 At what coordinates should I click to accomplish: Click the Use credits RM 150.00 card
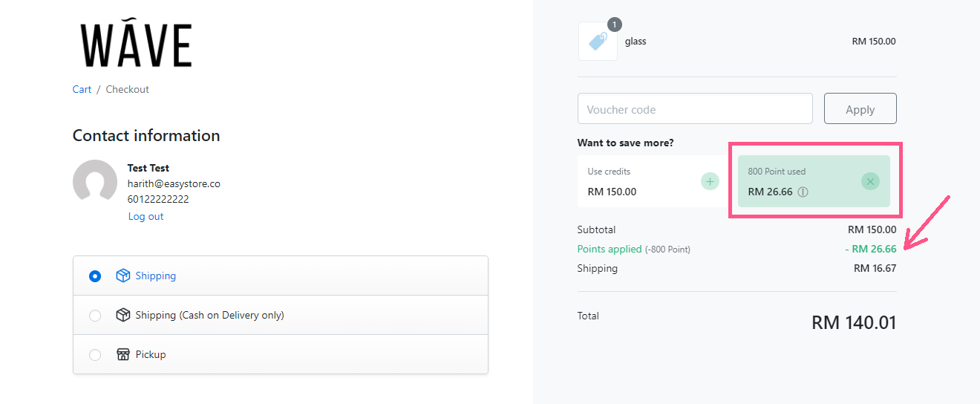click(x=652, y=181)
